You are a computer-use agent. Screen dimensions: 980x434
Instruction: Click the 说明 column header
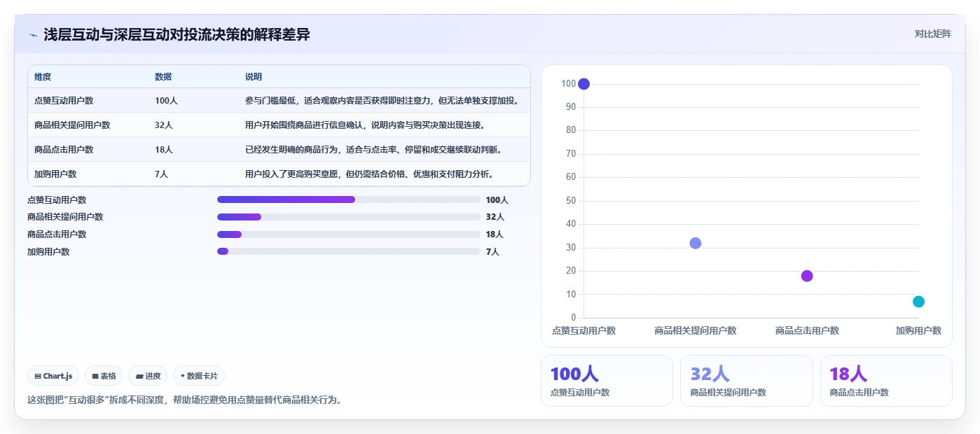[x=254, y=77]
